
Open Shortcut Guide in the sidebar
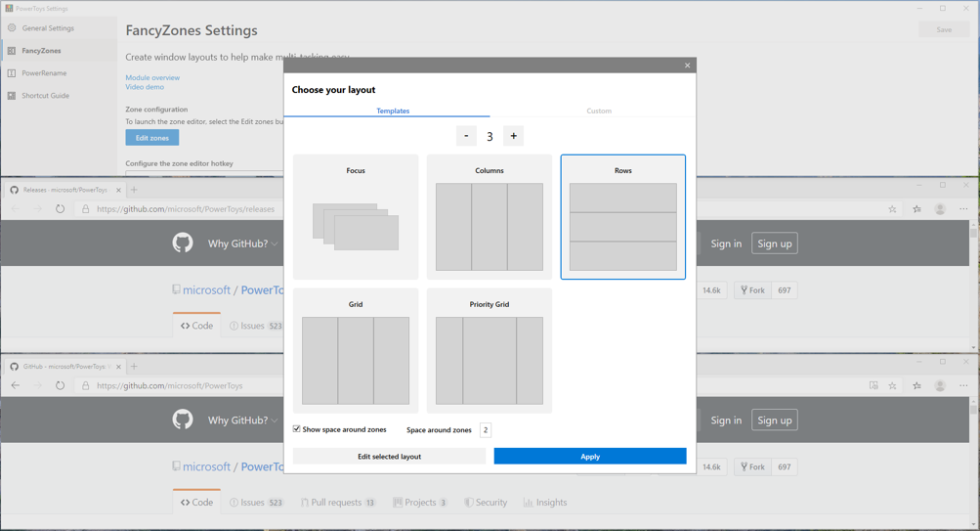point(45,96)
